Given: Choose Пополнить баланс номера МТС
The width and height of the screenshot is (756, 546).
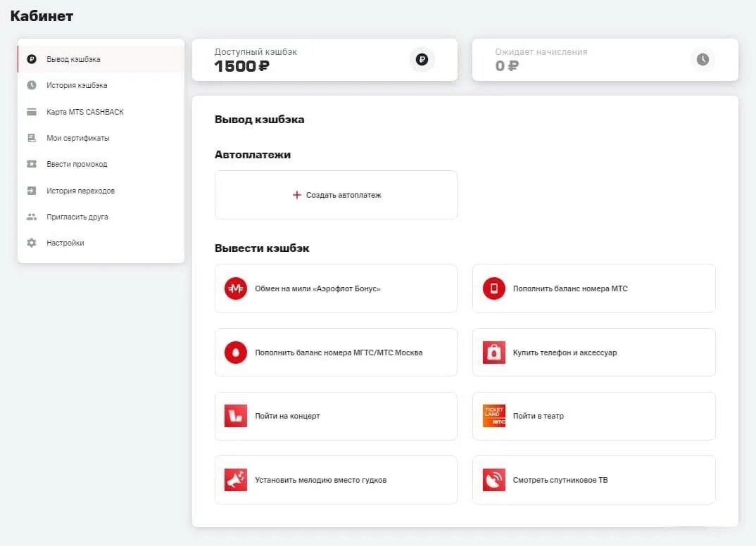Looking at the screenshot, I should point(594,288).
